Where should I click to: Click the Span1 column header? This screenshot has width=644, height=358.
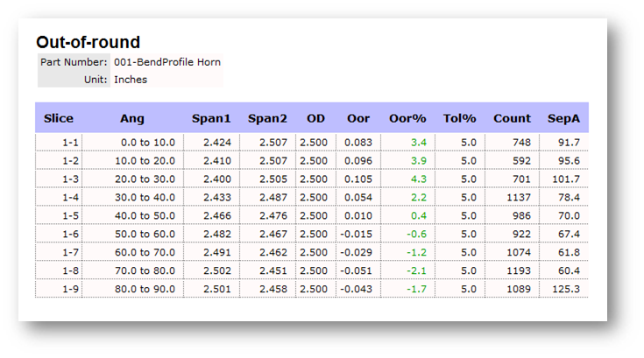click(211, 118)
